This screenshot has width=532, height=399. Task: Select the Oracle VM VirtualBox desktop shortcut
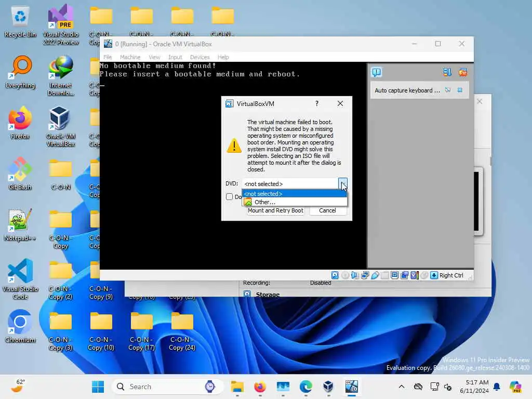click(x=61, y=127)
